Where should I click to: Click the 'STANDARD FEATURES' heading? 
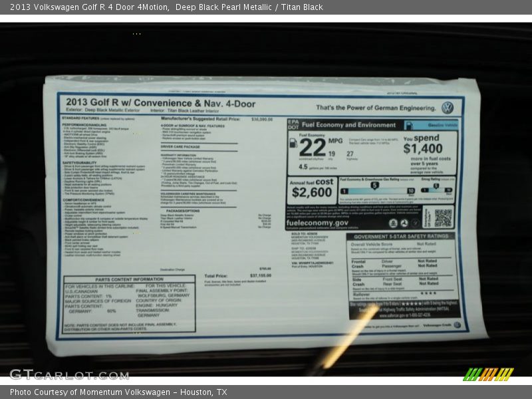pos(80,118)
